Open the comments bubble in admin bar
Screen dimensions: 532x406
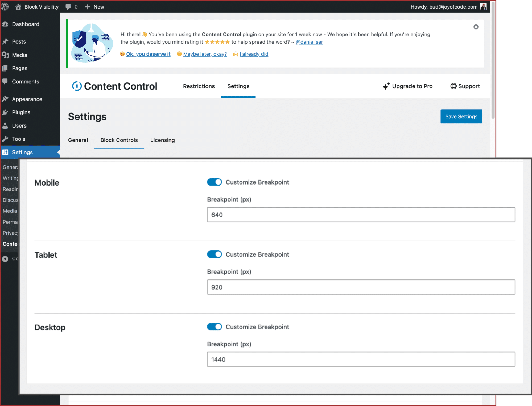[68, 7]
